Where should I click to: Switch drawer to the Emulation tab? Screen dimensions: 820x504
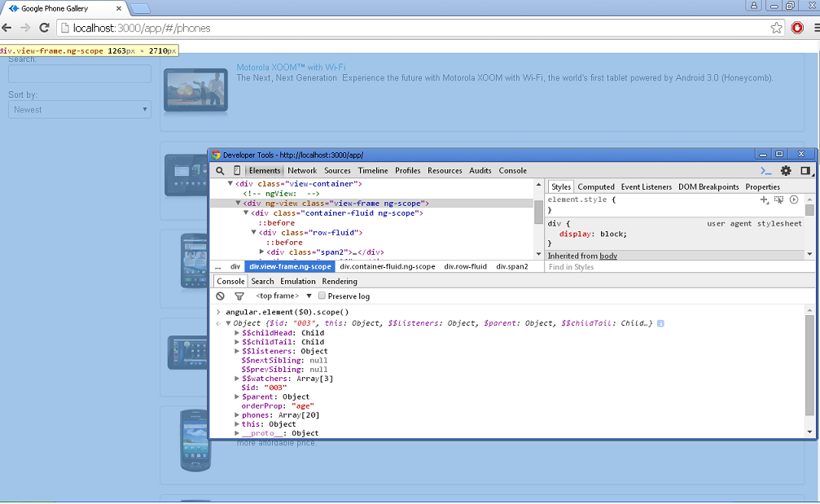pos(297,281)
